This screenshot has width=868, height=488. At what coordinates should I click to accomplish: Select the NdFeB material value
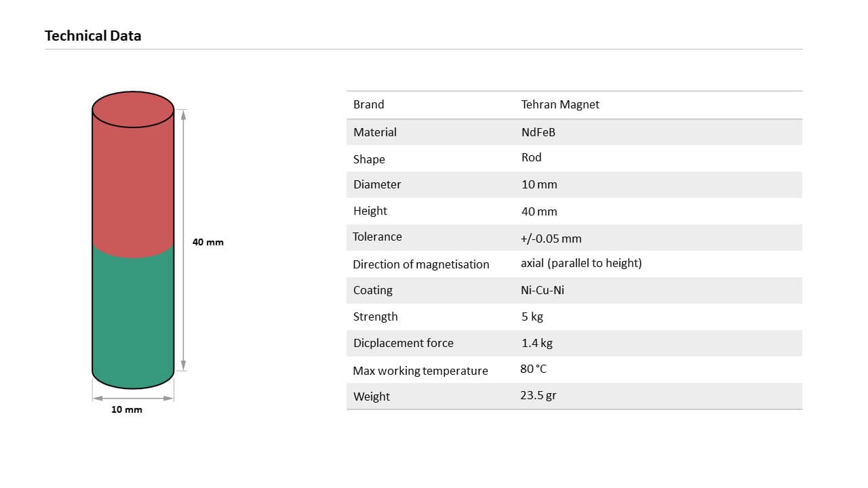coord(538,132)
